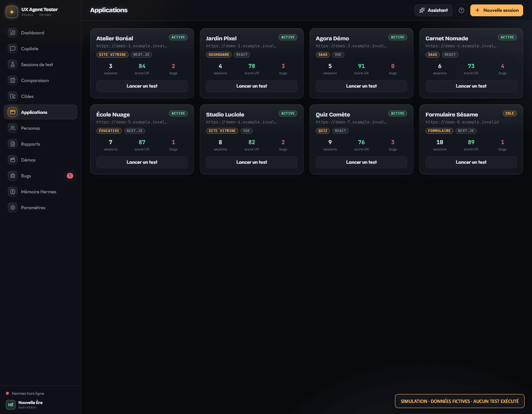Click the FORMULAIRE tag
Viewport: 532px width, 414px height.
coord(439,131)
